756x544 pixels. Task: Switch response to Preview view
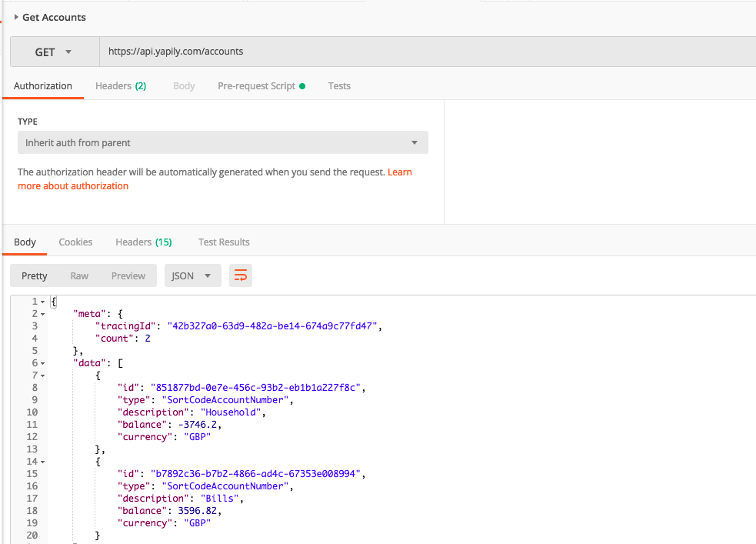(128, 276)
